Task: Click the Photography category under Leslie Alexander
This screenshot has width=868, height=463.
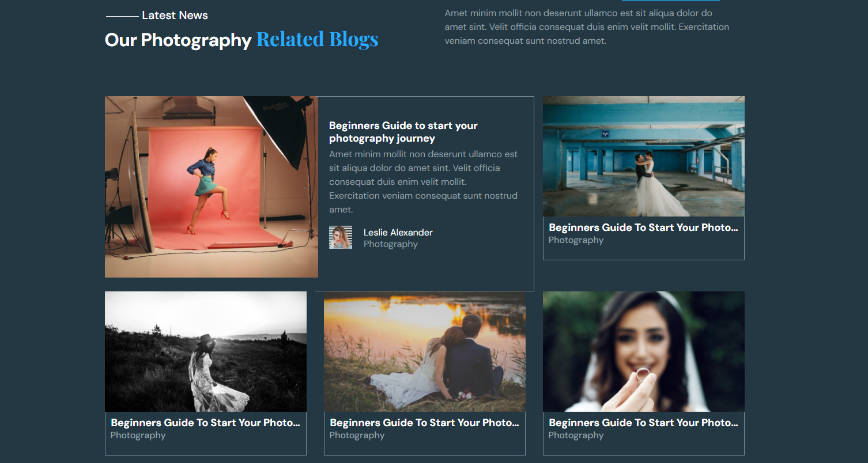Action: tap(390, 244)
